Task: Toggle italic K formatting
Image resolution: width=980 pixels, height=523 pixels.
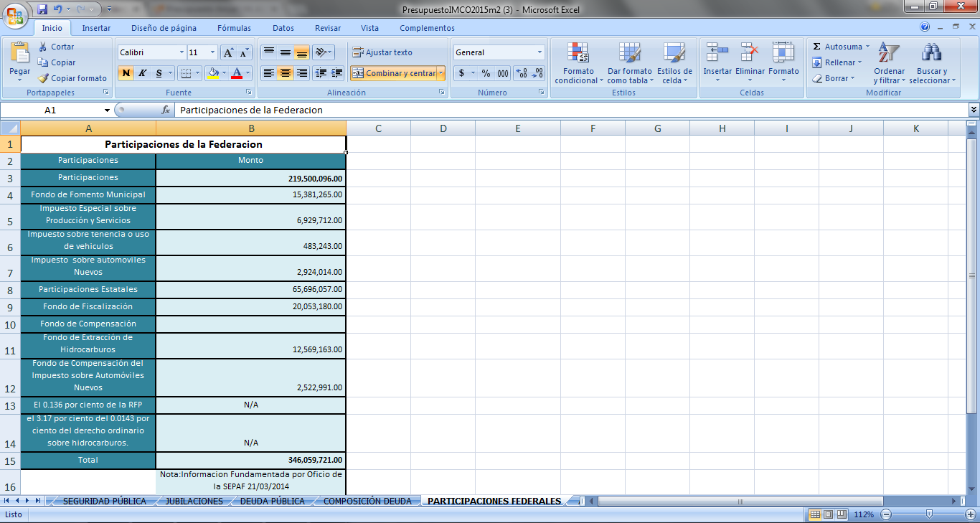Action: [x=142, y=72]
